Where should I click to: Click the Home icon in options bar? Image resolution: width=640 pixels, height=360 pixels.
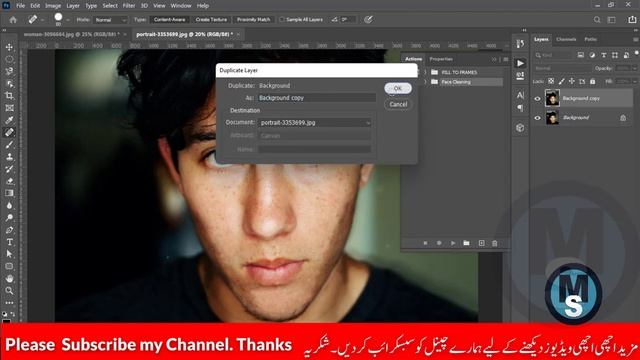[x=13, y=20]
